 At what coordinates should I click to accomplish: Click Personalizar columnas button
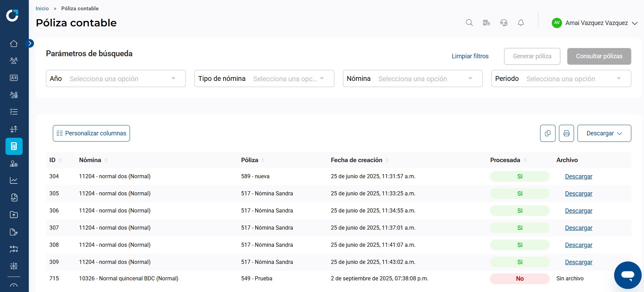pyautogui.click(x=91, y=133)
